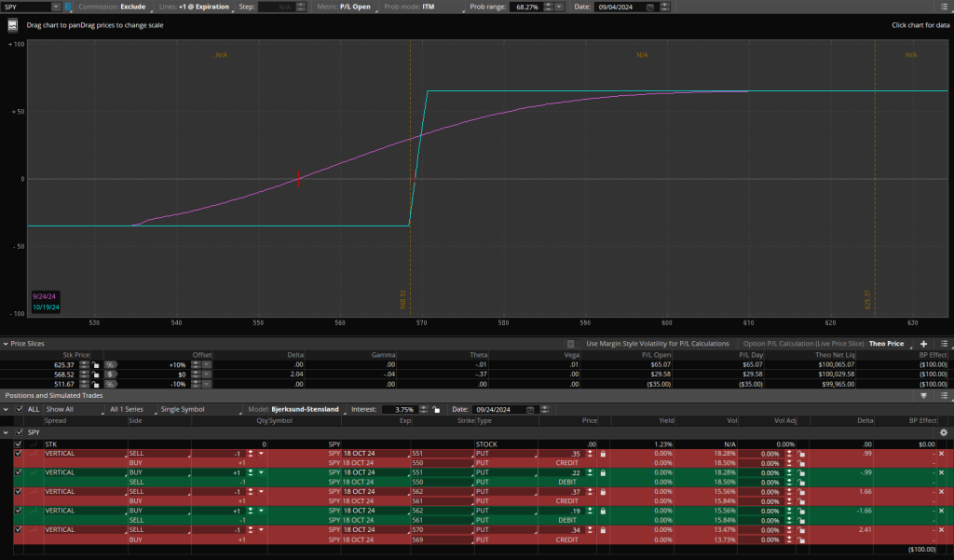Open the SPY group settings gear

pos(943,433)
